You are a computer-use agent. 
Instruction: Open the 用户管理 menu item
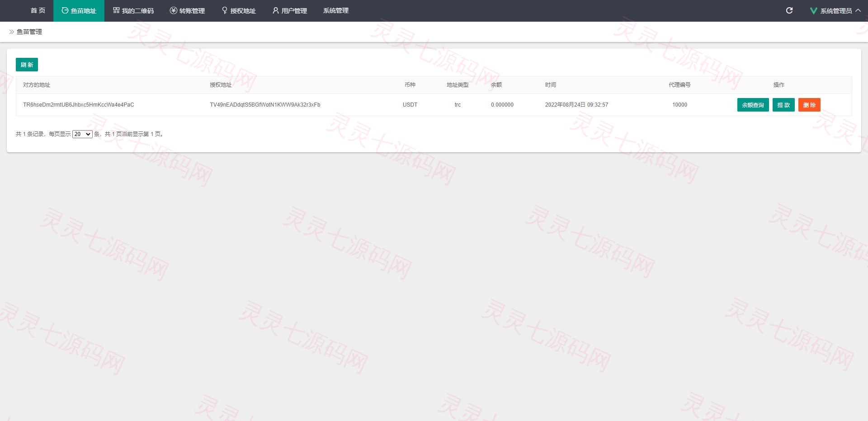pos(290,11)
